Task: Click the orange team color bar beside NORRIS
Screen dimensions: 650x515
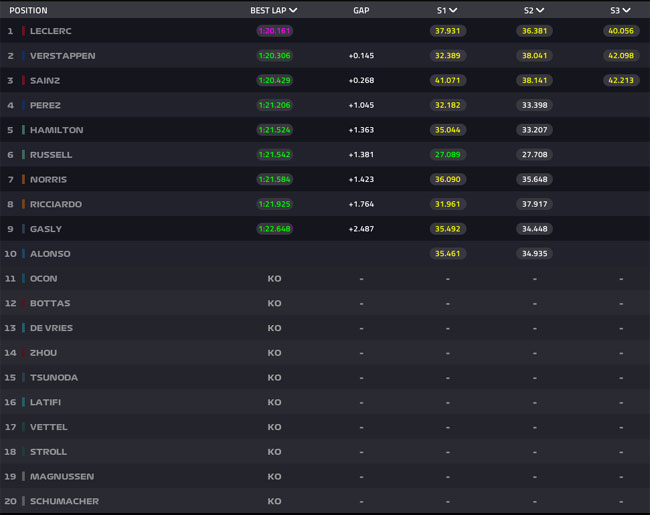Action: click(23, 180)
